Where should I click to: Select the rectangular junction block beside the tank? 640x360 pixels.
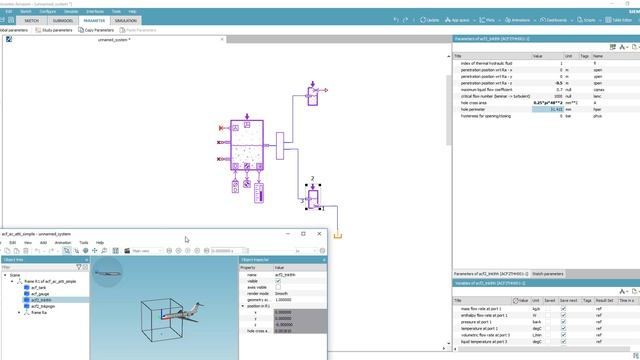(x=280, y=146)
